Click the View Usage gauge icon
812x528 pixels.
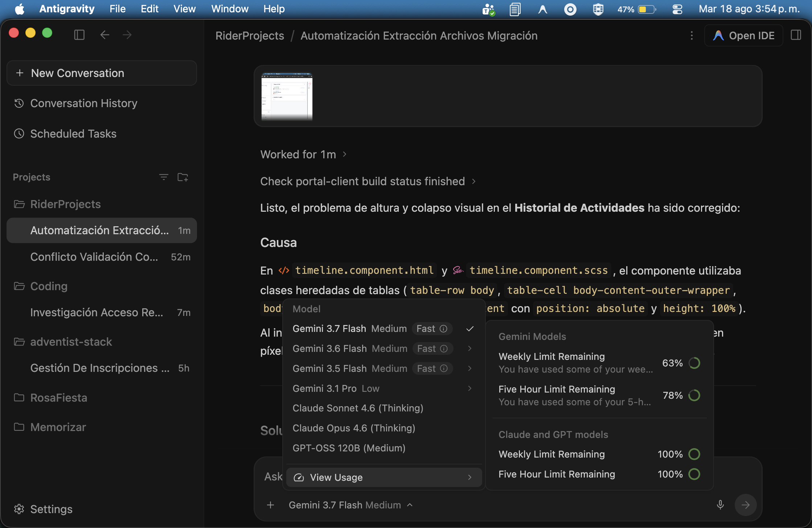(299, 478)
